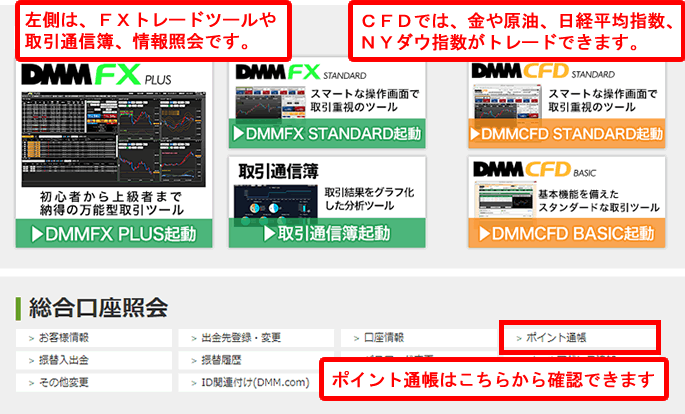
Task: Open ポイント通帳 link
Action: coord(579,337)
